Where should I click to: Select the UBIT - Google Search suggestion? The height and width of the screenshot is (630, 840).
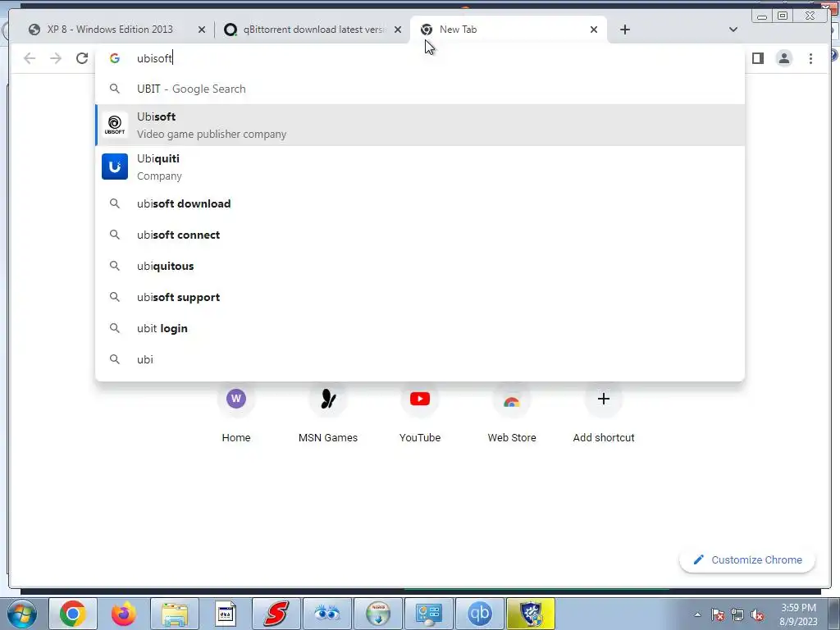pyautogui.click(x=419, y=89)
